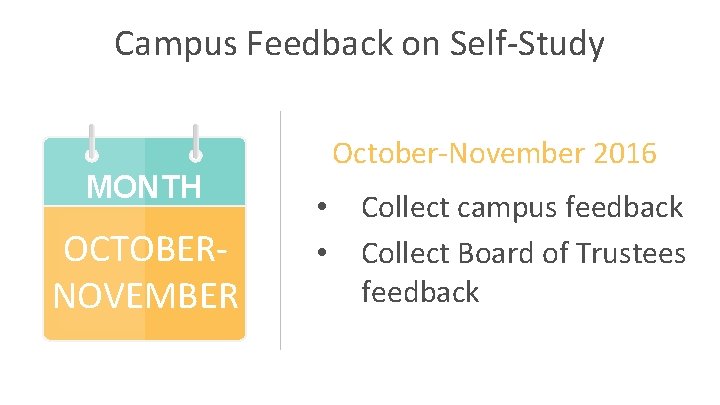The width and height of the screenshot is (720, 405).
Task: Select the word Feedback in the title
Action: click(320, 44)
